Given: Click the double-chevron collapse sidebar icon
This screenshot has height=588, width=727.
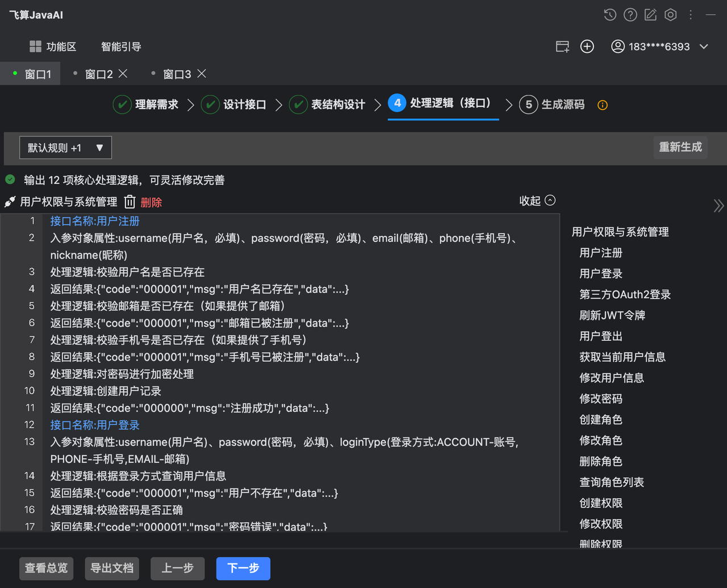Looking at the screenshot, I should pyautogui.click(x=718, y=206).
